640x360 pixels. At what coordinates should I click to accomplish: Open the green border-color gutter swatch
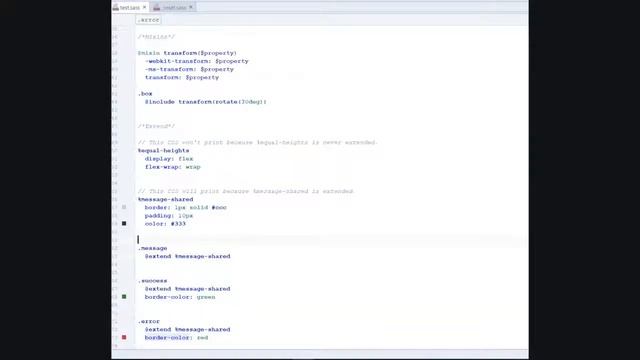pyautogui.click(x=124, y=297)
